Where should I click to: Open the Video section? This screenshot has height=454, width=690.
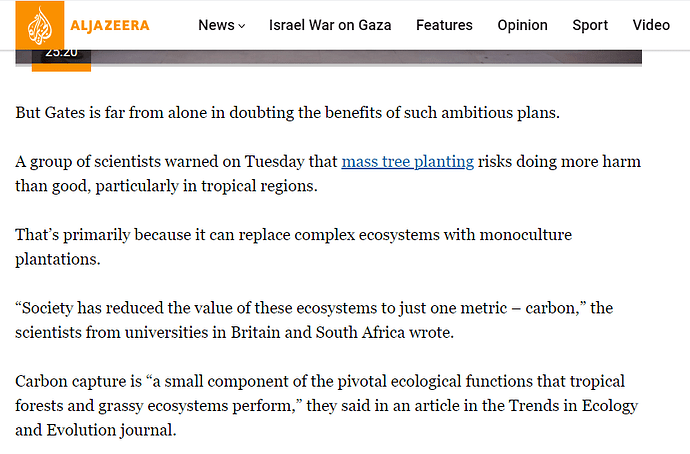(651, 25)
